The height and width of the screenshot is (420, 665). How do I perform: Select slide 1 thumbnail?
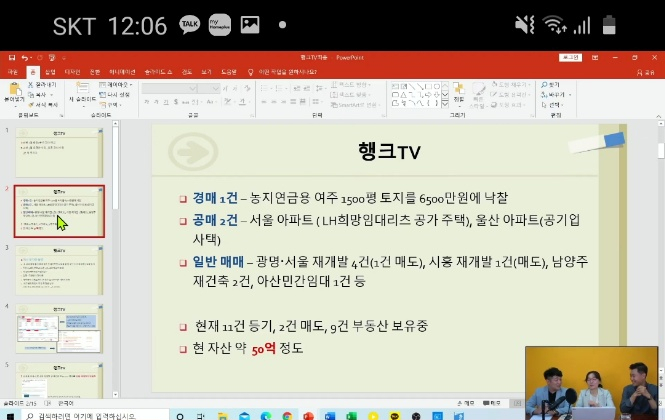pos(59,152)
